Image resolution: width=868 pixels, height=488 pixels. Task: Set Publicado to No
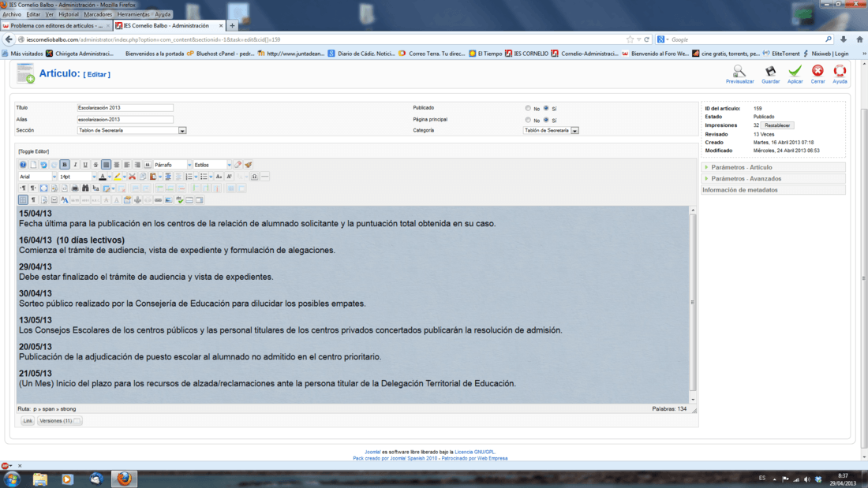coord(528,109)
